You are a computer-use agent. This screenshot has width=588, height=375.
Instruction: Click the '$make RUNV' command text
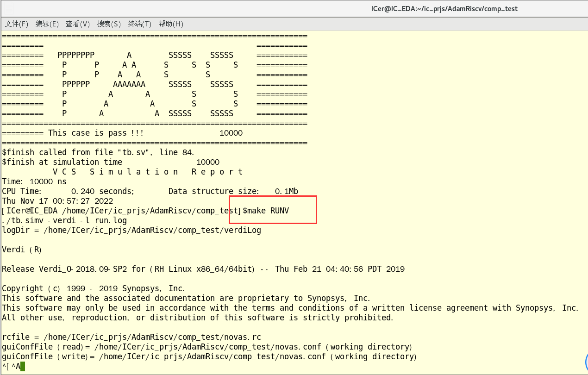(266, 211)
